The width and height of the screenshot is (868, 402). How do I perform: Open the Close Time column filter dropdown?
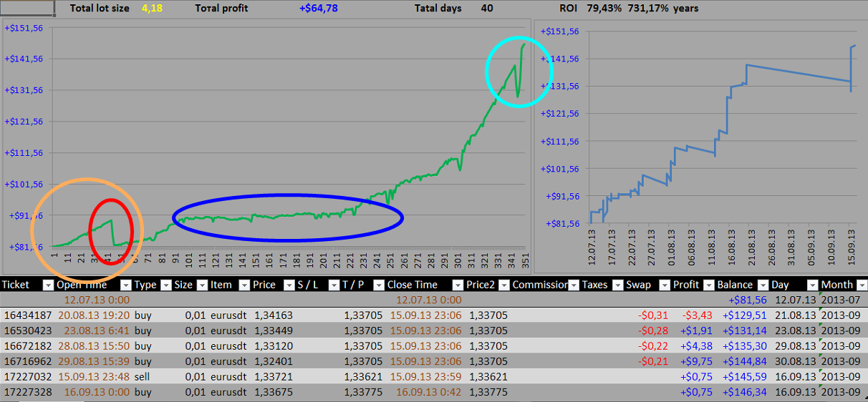(458, 285)
